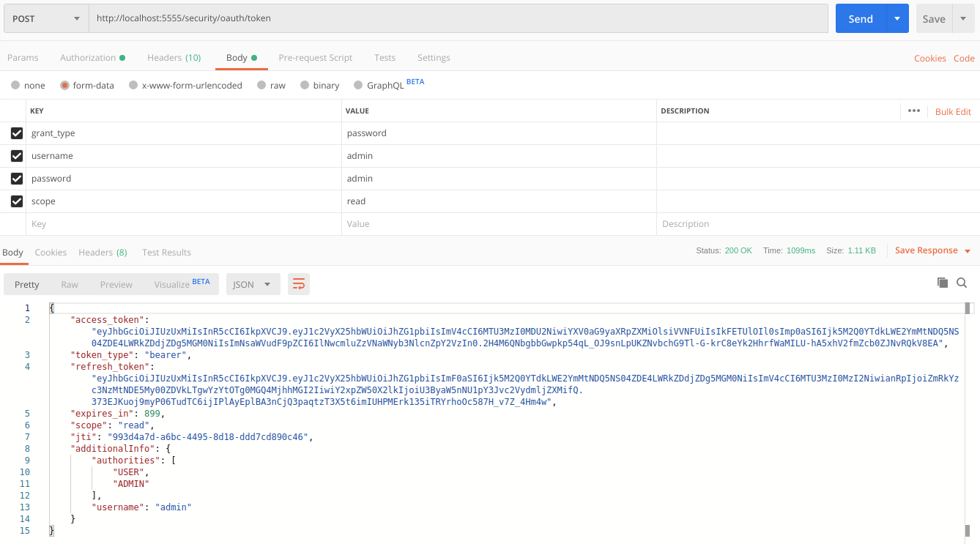Uncheck the username parameter checkbox
The image size is (980, 544).
(16, 156)
